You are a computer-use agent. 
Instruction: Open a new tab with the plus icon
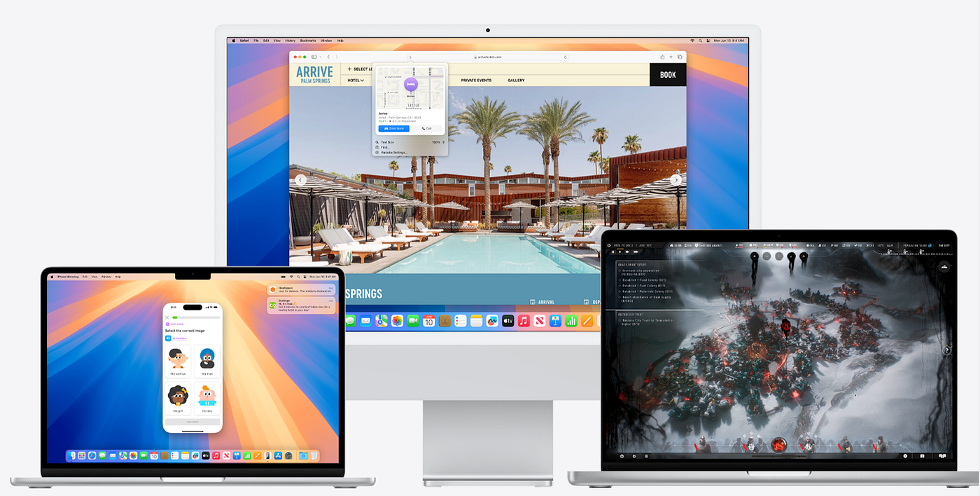[x=671, y=57]
